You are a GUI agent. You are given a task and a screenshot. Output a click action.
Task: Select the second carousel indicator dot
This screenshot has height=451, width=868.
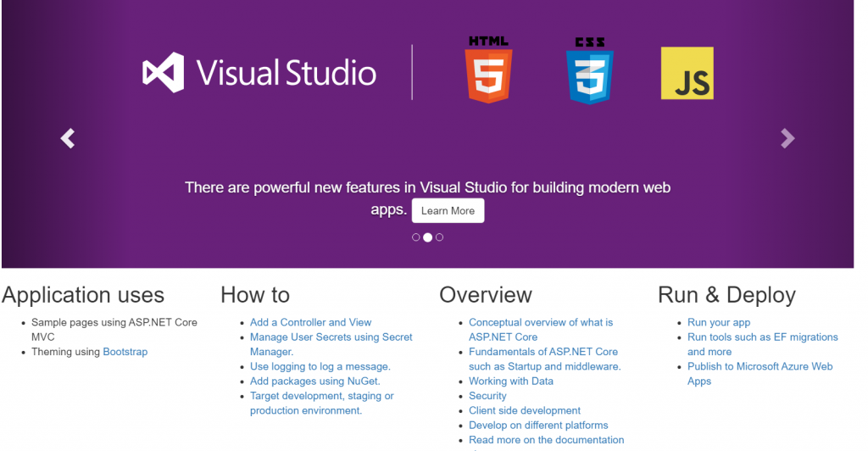click(x=427, y=237)
